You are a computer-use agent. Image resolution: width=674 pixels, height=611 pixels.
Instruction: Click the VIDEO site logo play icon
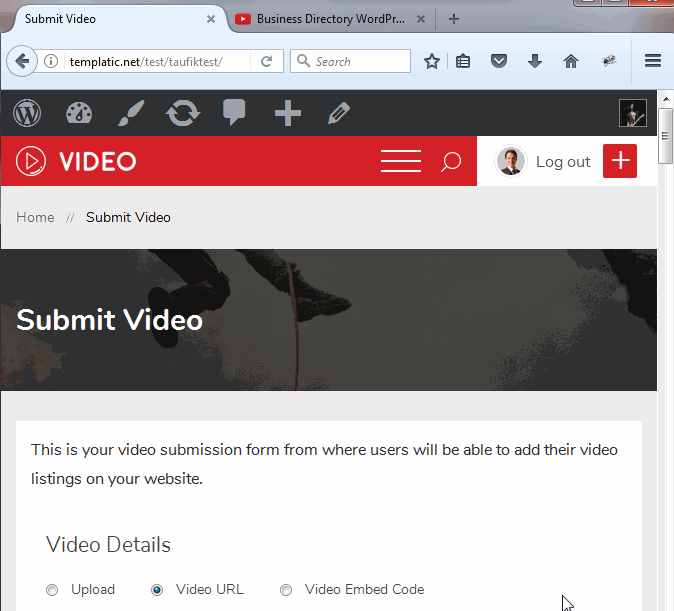click(31, 161)
